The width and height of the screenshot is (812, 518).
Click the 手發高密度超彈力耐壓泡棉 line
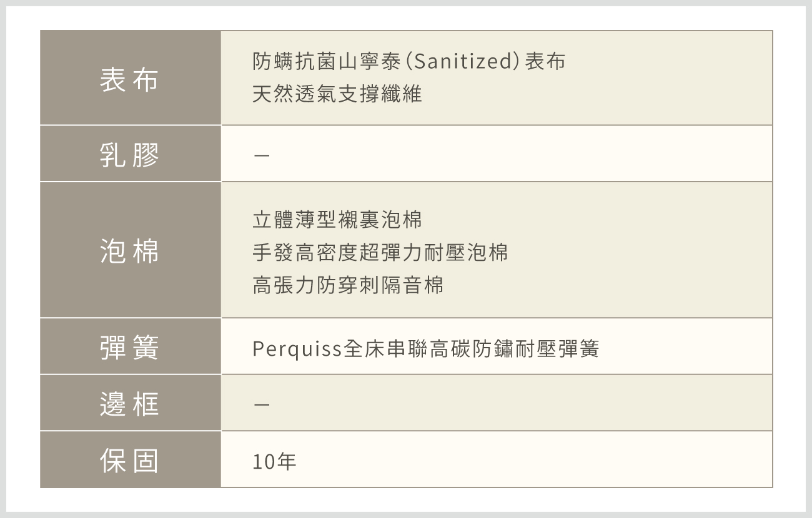pos(380,253)
